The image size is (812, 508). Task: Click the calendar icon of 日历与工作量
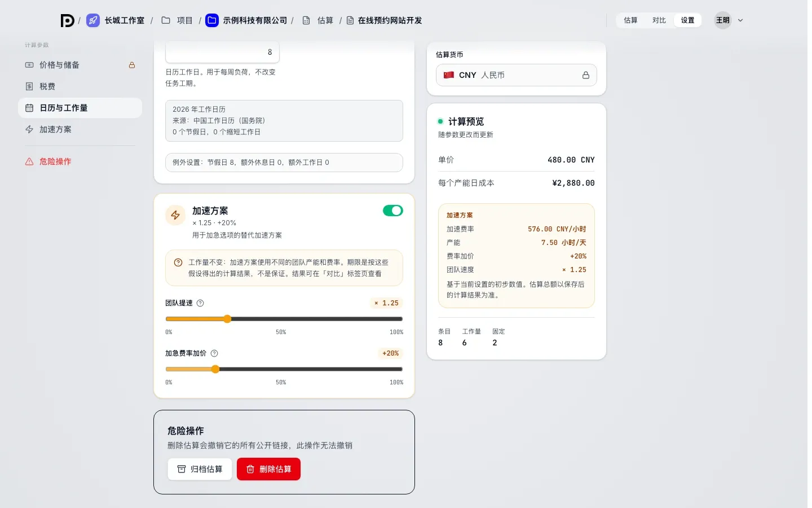(x=29, y=108)
